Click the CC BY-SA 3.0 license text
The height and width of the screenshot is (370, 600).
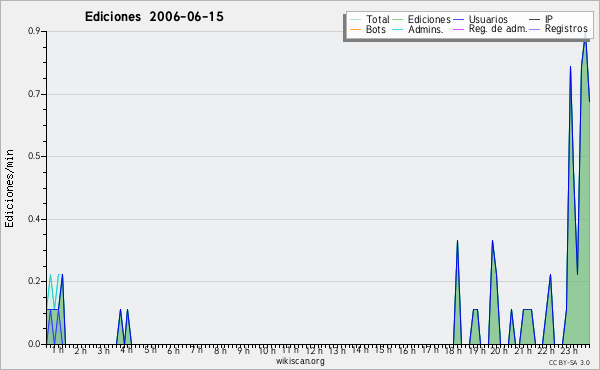pyautogui.click(x=569, y=362)
